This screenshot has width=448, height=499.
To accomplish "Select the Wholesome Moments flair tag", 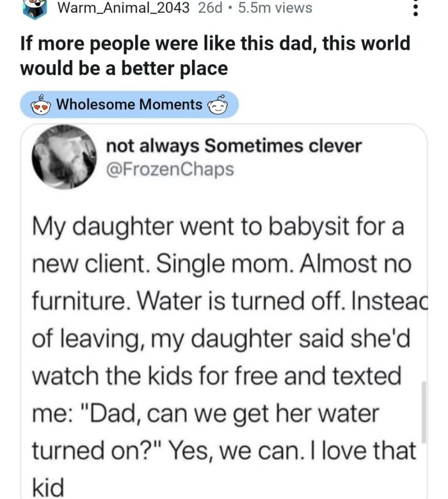I will 129,104.
